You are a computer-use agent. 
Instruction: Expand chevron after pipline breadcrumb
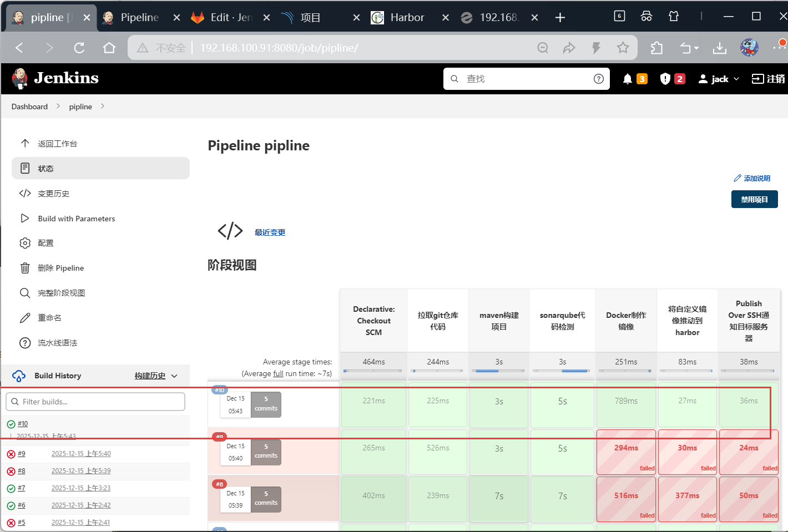[103, 106]
